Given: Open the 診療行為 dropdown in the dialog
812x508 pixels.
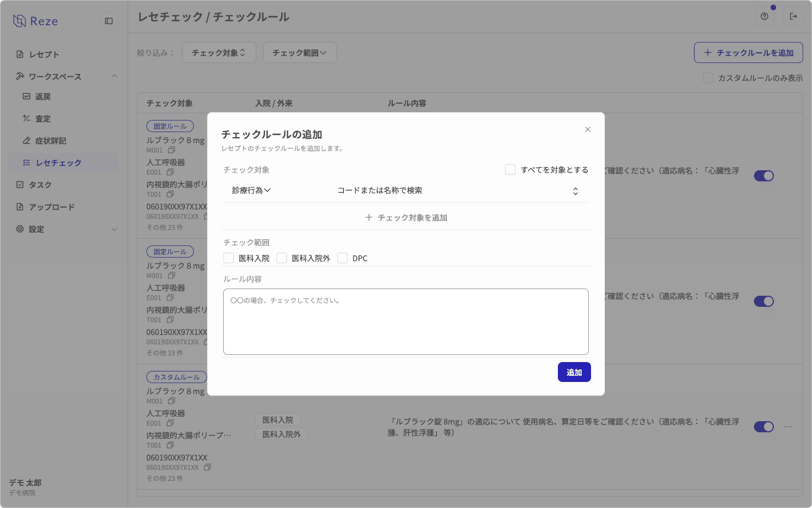Looking at the screenshot, I should point(251,190).
